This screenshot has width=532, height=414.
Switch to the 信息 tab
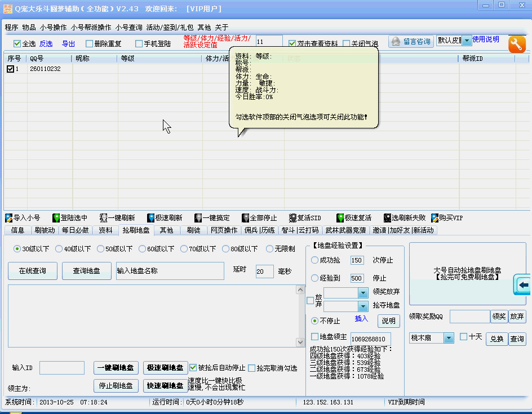tap(17, 230)
